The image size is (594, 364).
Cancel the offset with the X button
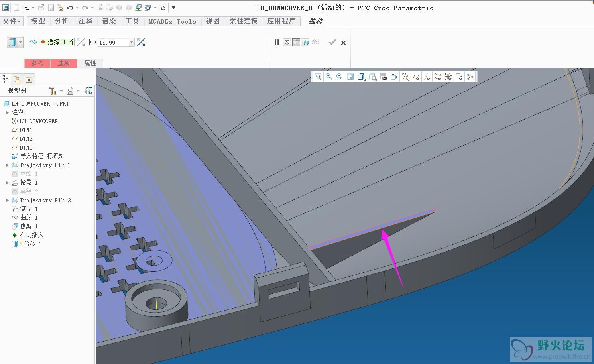(x=343, y=43)
